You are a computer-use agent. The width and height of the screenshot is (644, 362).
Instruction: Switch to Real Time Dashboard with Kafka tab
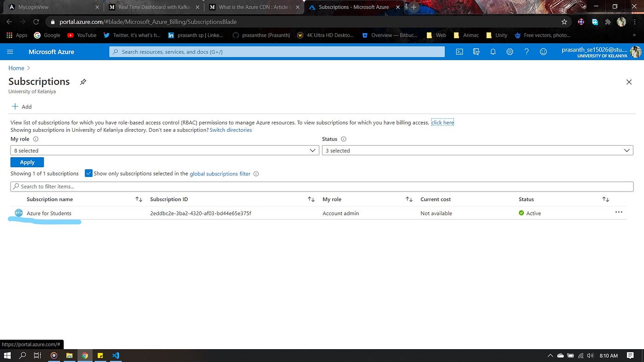(155, 7)
